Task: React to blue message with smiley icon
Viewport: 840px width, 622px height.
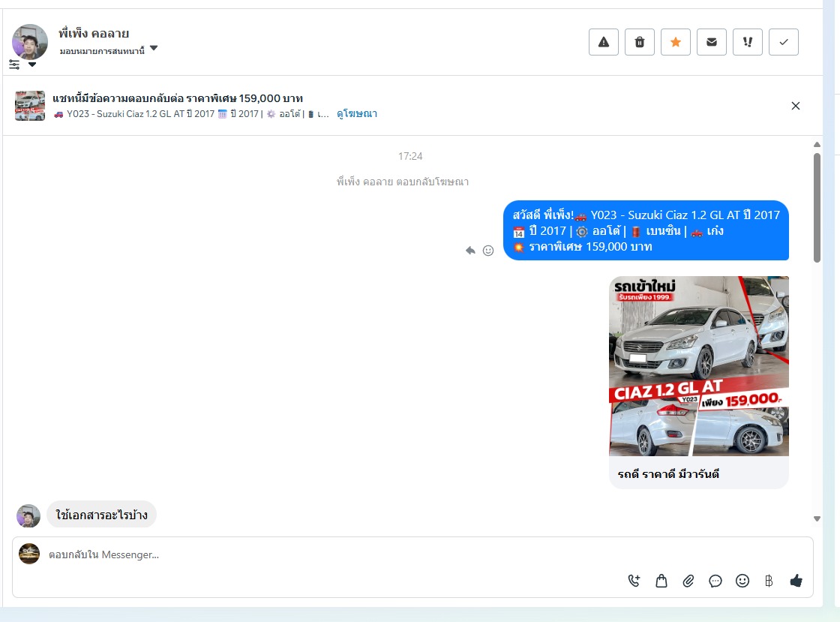Action: point(488,250)
